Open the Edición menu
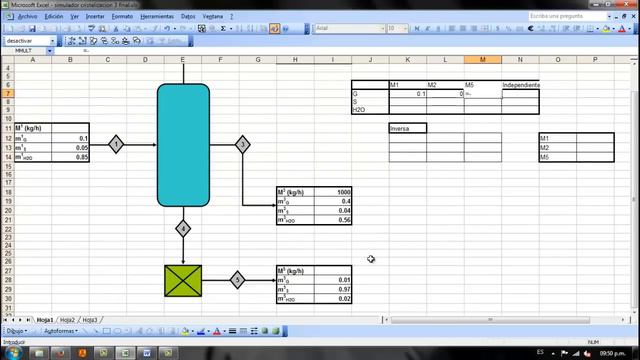Image resolution: width=640 pixels, height=360 pixels. point(53,16)
